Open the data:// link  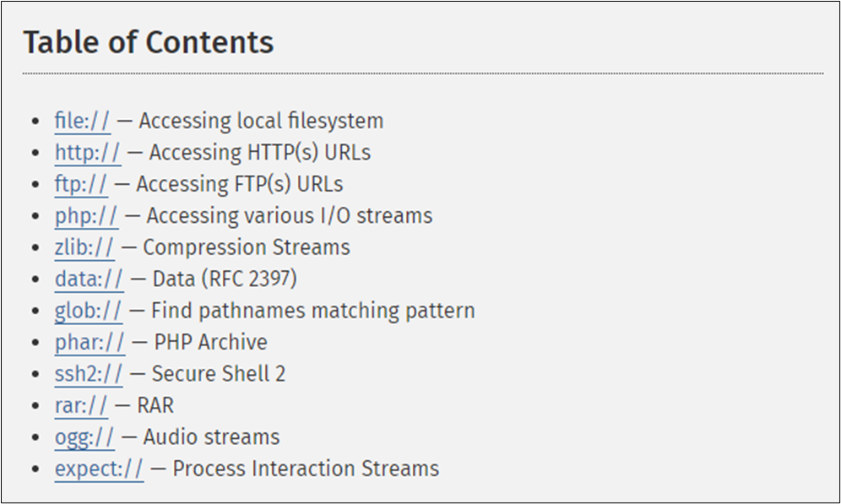(x=89, y=279)
